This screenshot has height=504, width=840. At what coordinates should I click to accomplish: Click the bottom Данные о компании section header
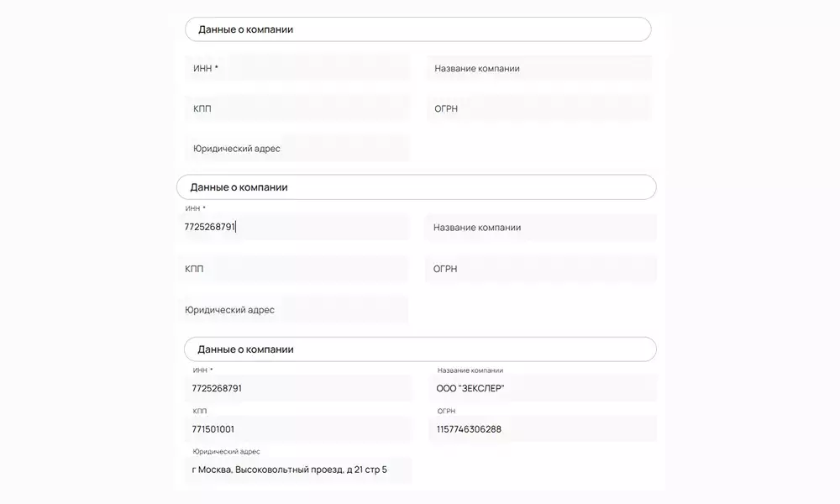(x=420, y=349)
